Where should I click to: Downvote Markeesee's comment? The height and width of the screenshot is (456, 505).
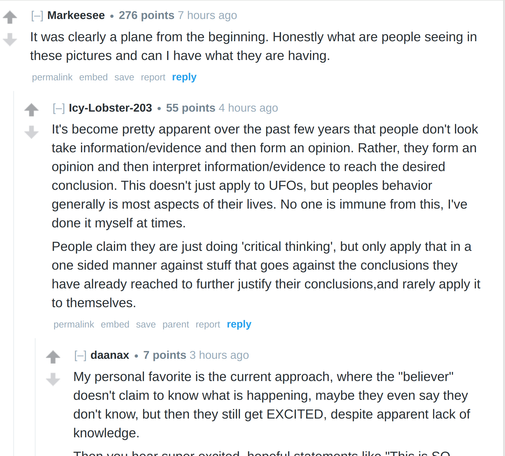(x=10, y=39)
